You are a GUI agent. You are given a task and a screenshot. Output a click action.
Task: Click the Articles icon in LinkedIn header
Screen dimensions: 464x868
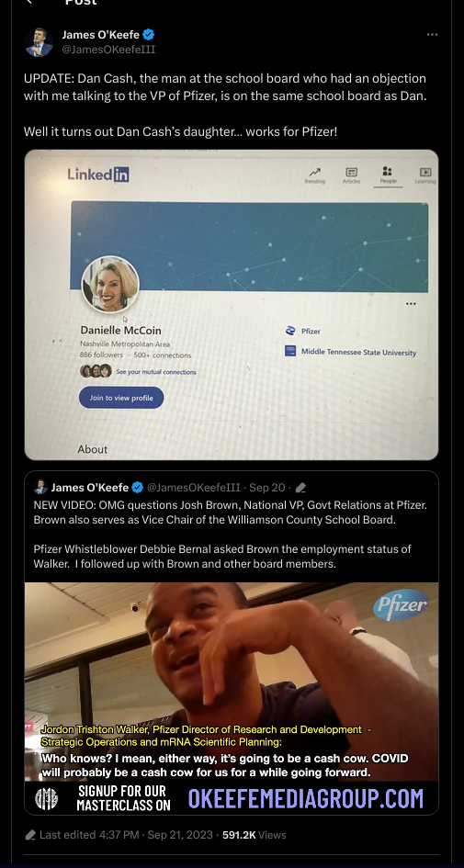pos(351,175)
